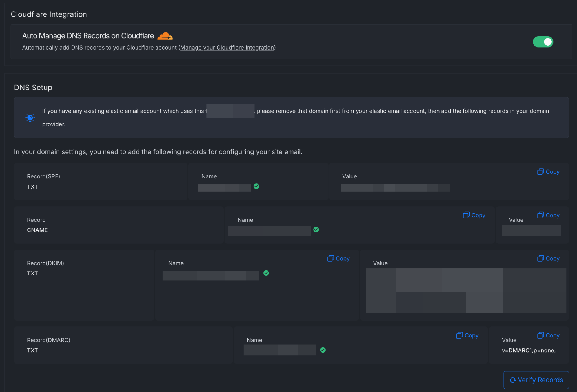The image size is (577, 392).
Task: Open Manage your Cloudflare Integration link
Action: pos(227,47)
